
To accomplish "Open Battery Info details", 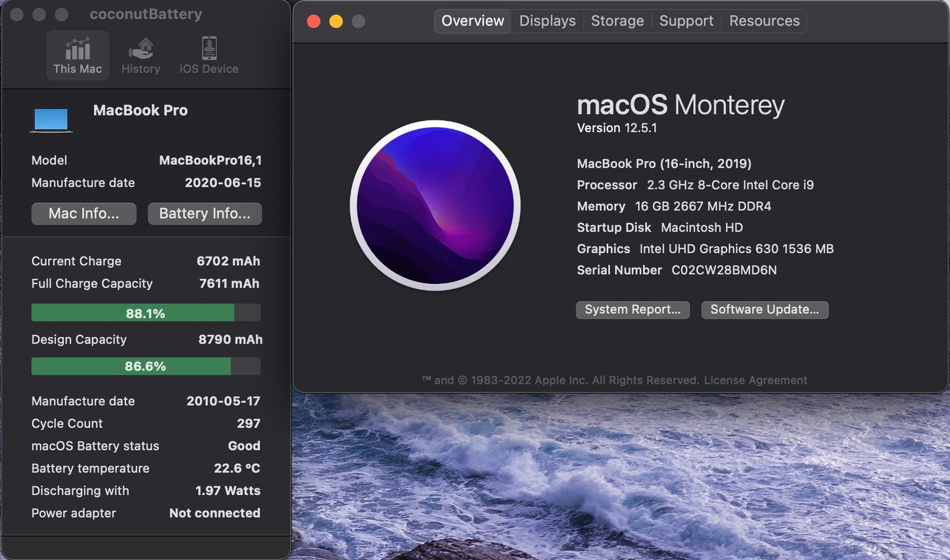I will pos(204,213).
